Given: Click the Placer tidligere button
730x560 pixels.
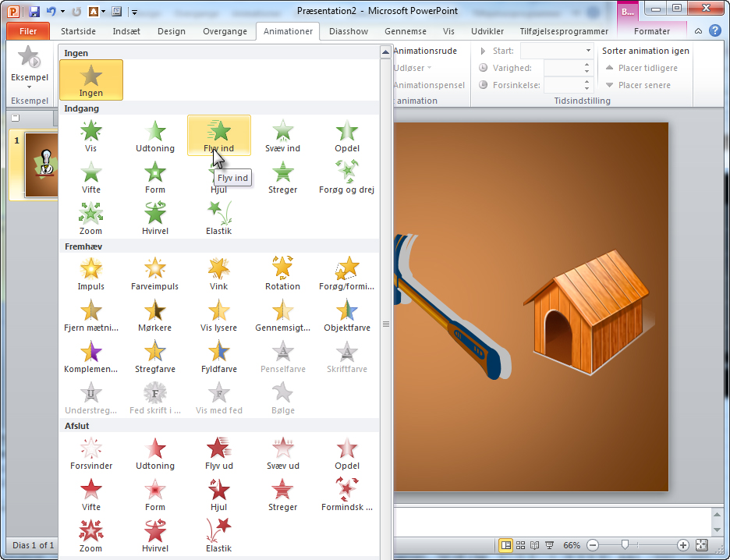Looking at the screenshot, I should click(x=641, y=68).
